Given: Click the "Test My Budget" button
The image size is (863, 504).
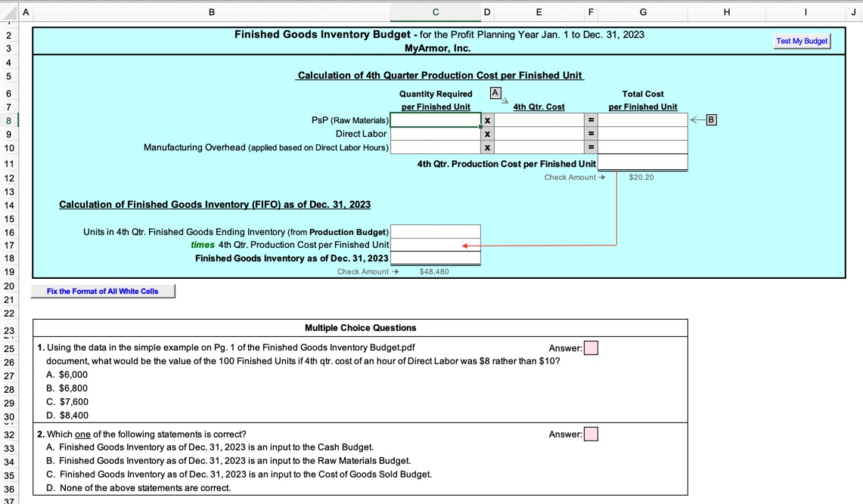Looking at the screenshot, I should 801,41.
